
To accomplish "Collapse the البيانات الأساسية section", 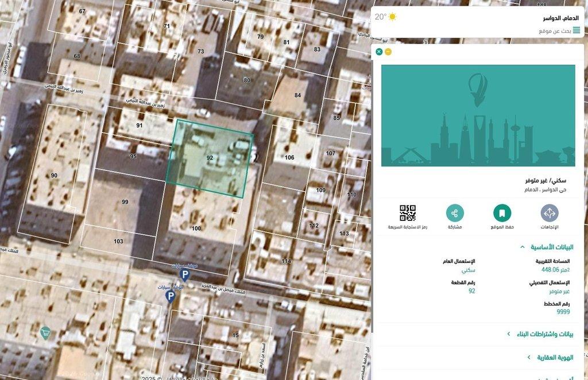I will click(x=522, y=247).
